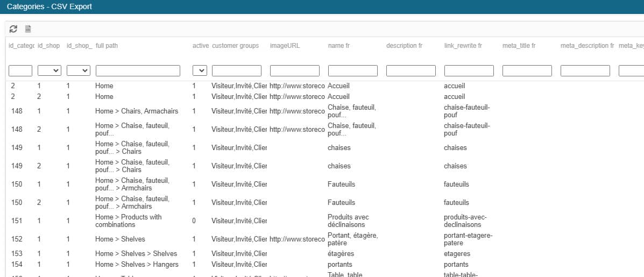Click the 'Home > Shelves > Hangers' cell
The height and width of the screenshot is (277, 644).
137,264
